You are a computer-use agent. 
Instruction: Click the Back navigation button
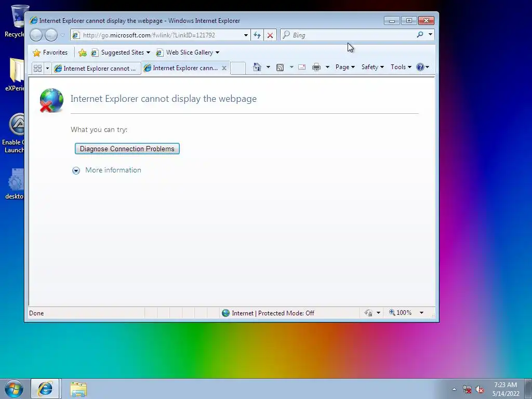pos(36,35)
